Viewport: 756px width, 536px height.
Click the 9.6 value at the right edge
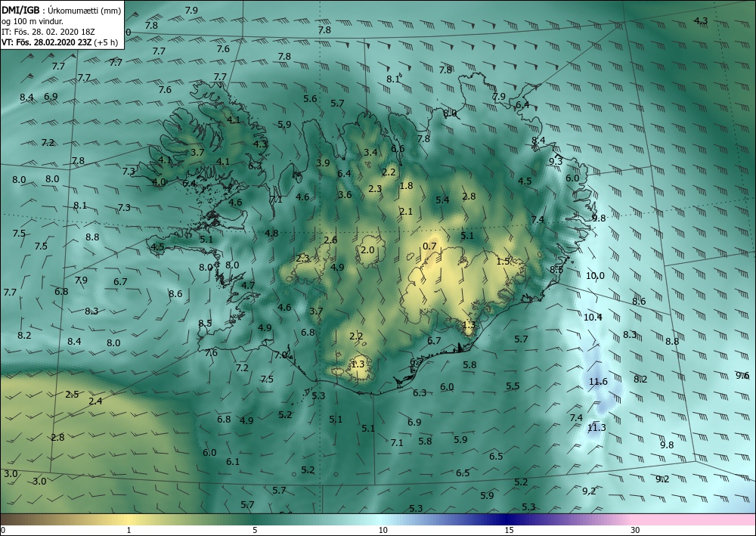tap(742, 376)
